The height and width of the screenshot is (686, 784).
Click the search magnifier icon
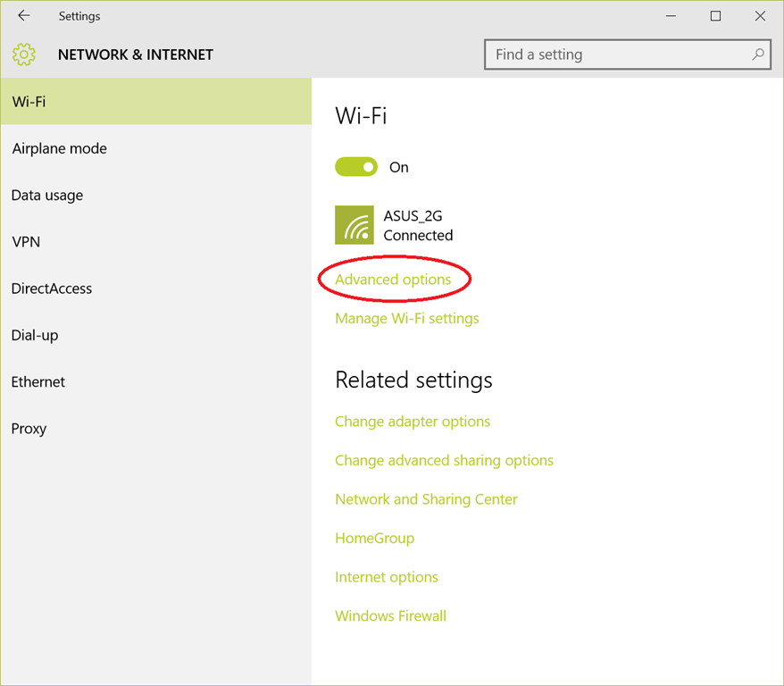point(758,54)
